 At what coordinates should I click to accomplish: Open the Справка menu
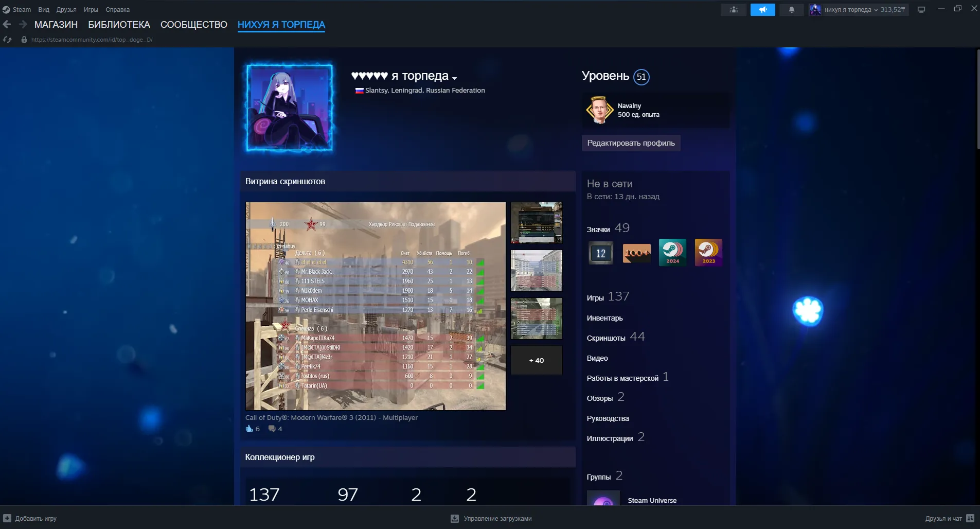118,10
